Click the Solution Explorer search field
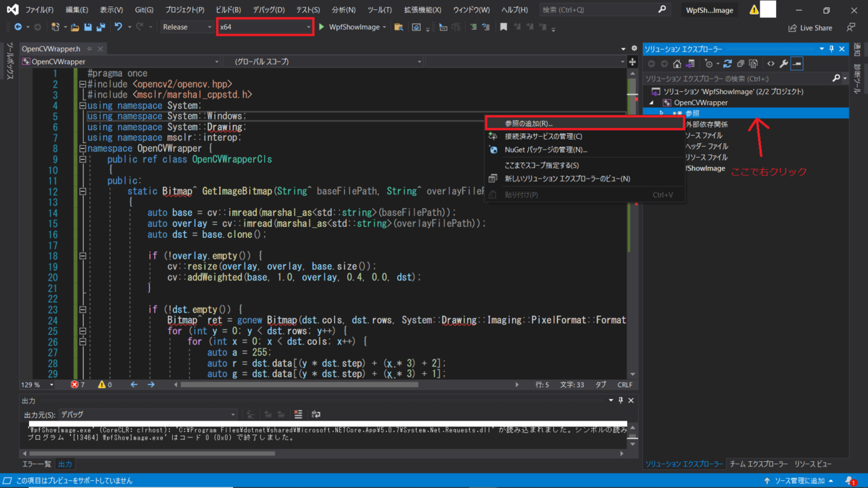Image resolution: width=868 pixels, height=488 pixels. pos(736,78)
